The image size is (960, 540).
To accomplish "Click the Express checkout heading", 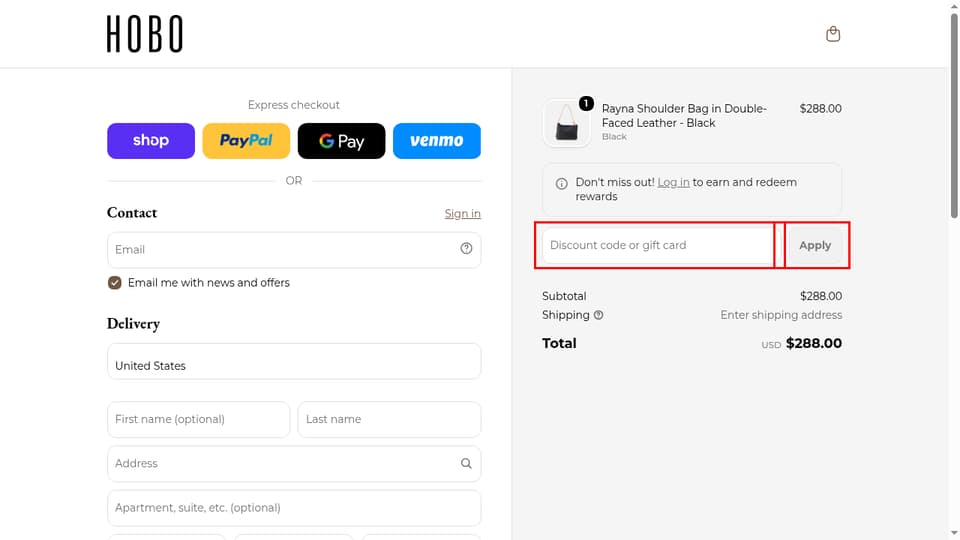I will (294, 105).
